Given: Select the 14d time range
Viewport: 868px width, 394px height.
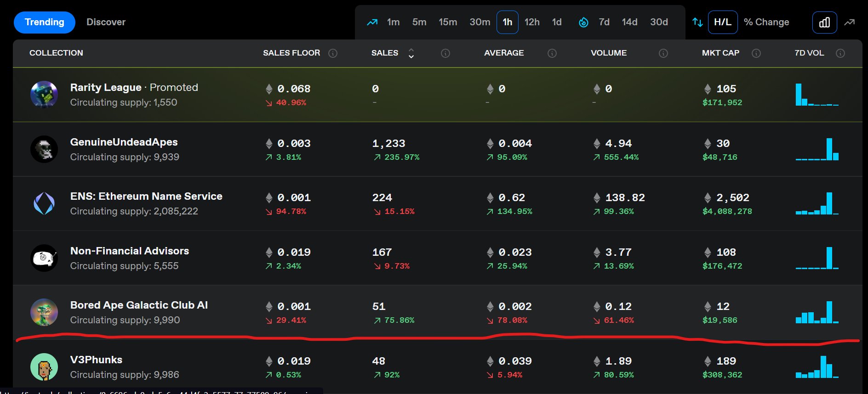Looking at the screenshot, I should 629,22.
